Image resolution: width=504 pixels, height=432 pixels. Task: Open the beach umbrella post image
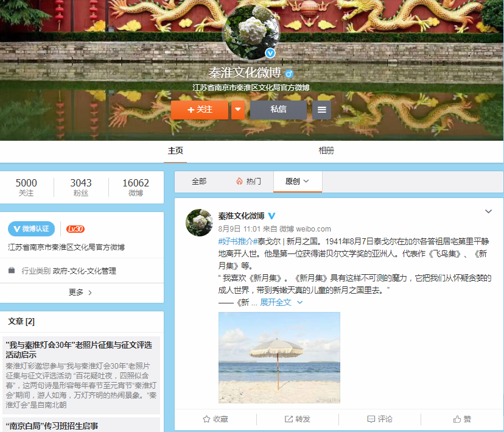pos(279,357)
